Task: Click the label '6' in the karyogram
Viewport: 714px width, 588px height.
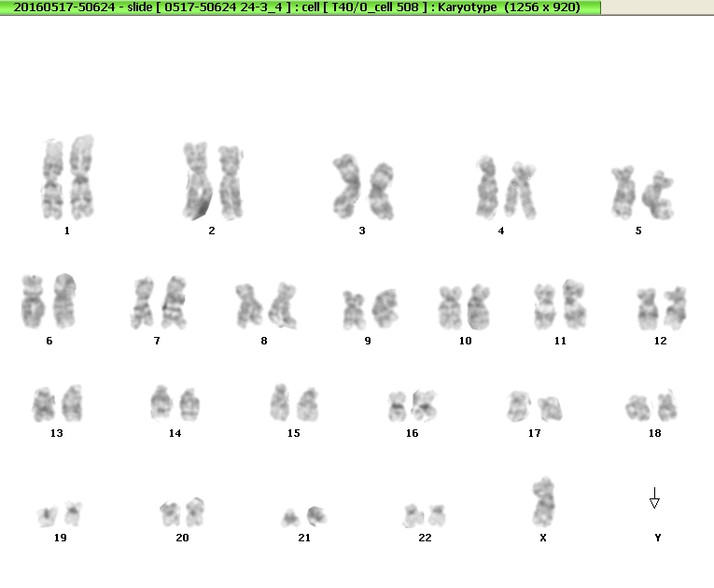Action: tap(49, 341)
